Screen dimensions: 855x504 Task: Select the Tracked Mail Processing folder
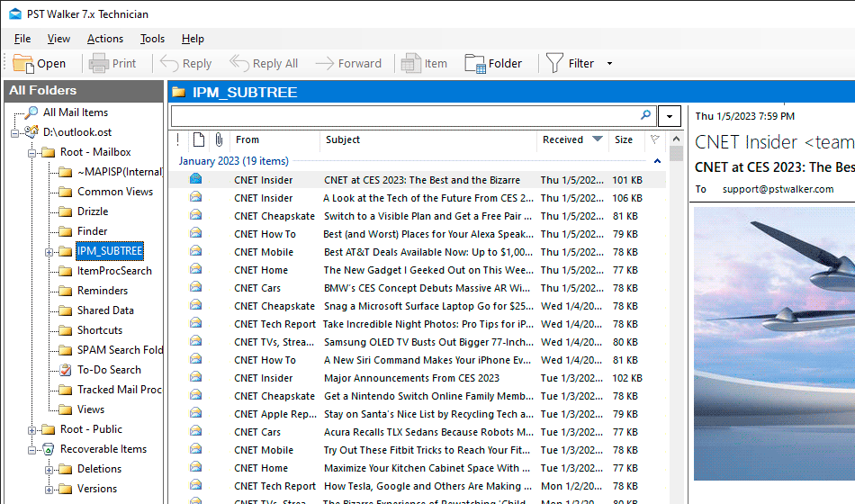[x=120, y=390]
